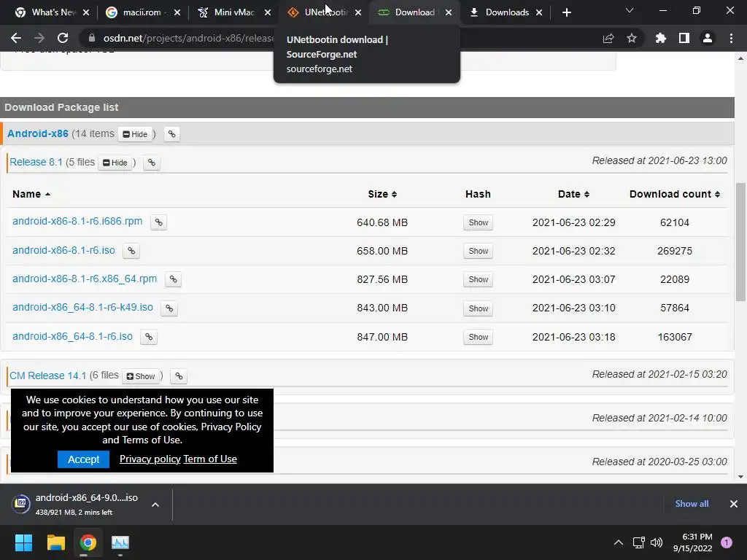Share this page icon in address bar
Image resolution: width=747 pixels, height=560 pixels.
coord(608,38)
